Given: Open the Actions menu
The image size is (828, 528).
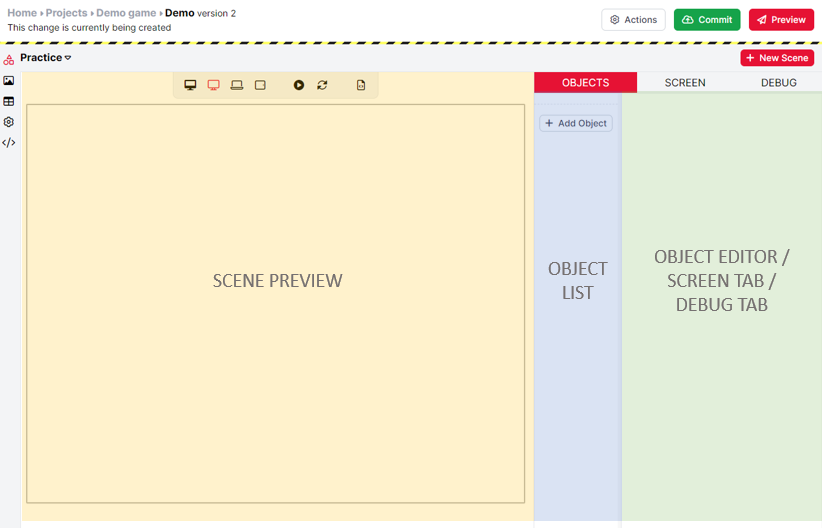Looking at the screenshot, I should click(633, 20).
